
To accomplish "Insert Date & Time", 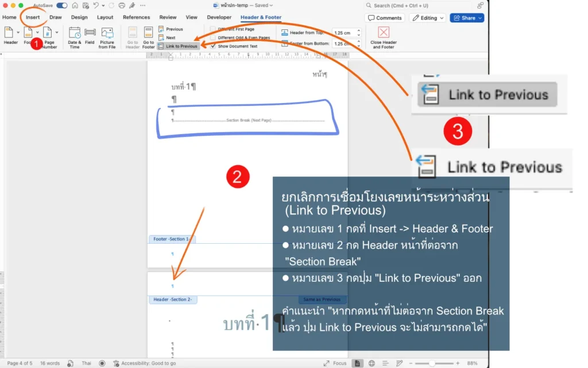I will [74, 37].
